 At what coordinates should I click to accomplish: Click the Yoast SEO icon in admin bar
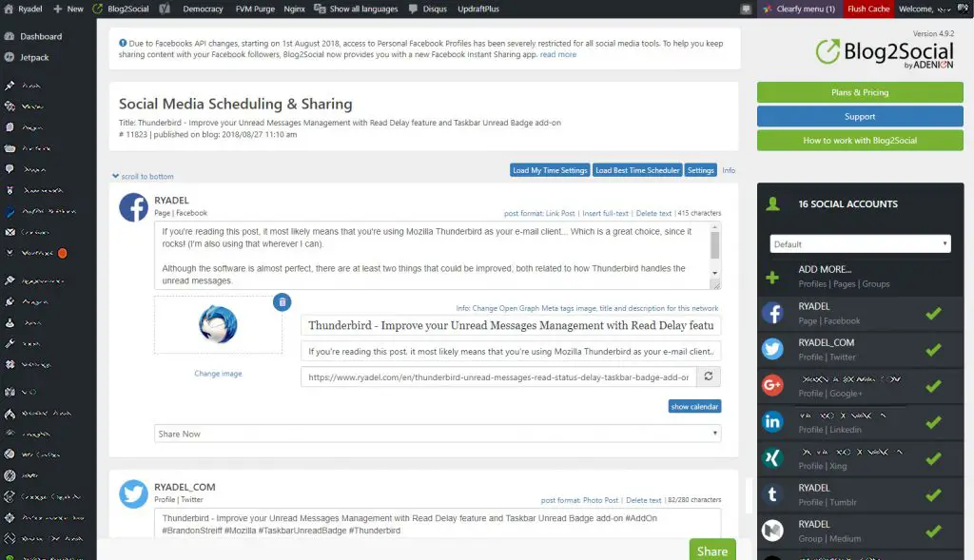point(165,9)
